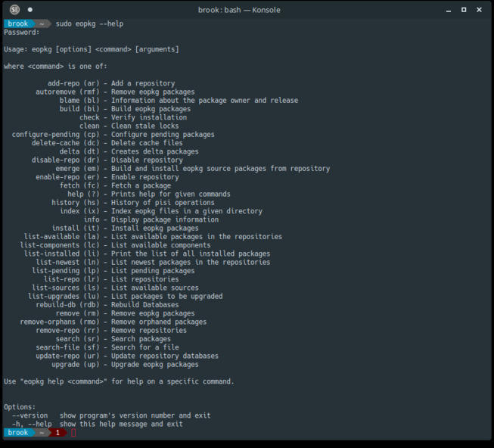Viewport: 494px width, 448px height.
Task: Click the 'list-newest (ln)' line
Action: coord(153,262)
